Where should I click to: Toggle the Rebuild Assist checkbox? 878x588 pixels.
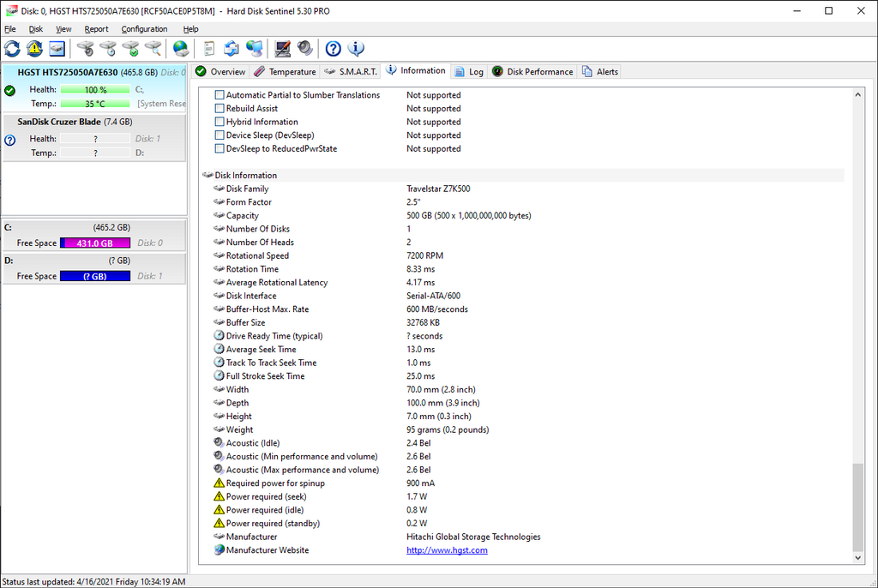[x=219, y=108]
